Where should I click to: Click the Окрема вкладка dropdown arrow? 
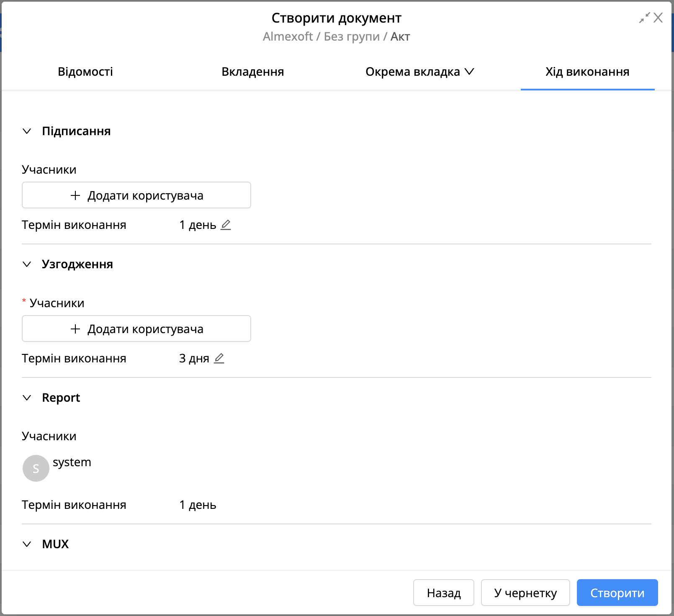pos(470,72)
